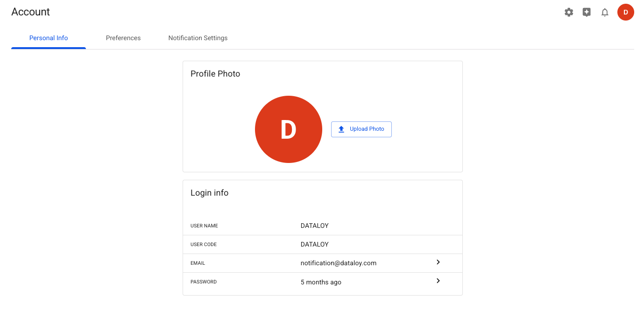Click the Account page title
Screen dimensions: 644x311
pos(31,12)
